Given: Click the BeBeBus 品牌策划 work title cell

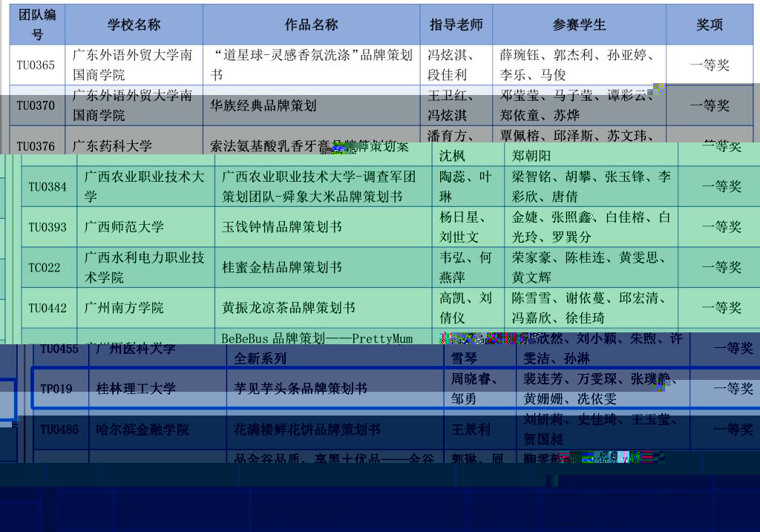Looking at the screenshot, I should pos(330,348).
